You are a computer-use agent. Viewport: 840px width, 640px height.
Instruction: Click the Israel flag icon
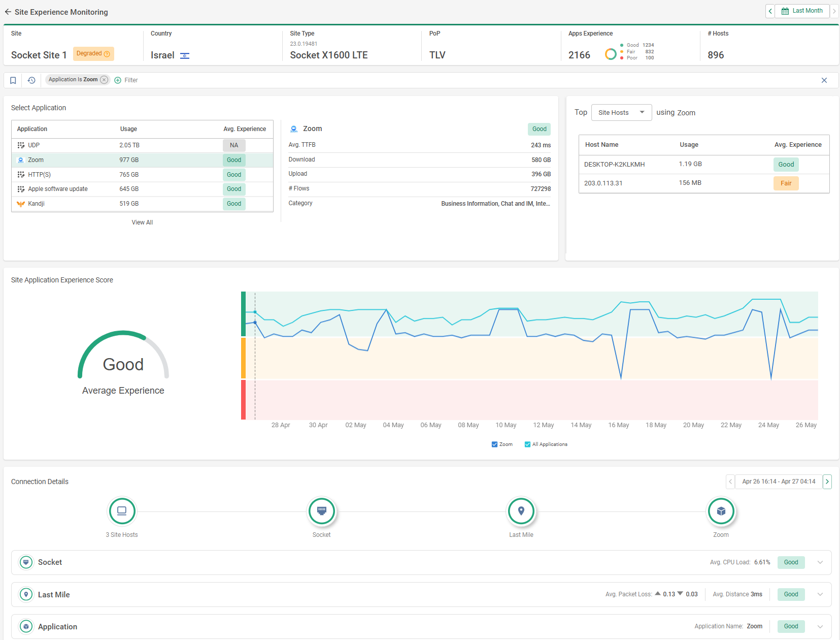point(185,55)
